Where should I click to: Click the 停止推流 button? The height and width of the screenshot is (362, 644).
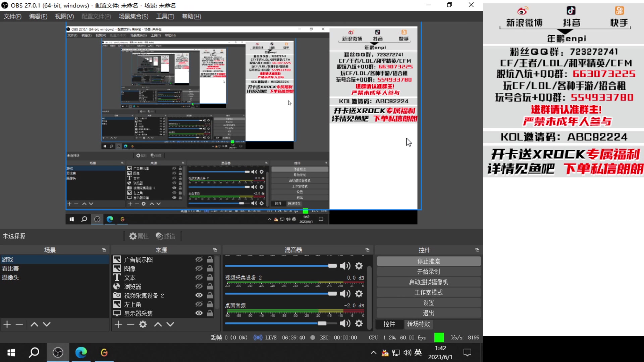tap(429, 261)
